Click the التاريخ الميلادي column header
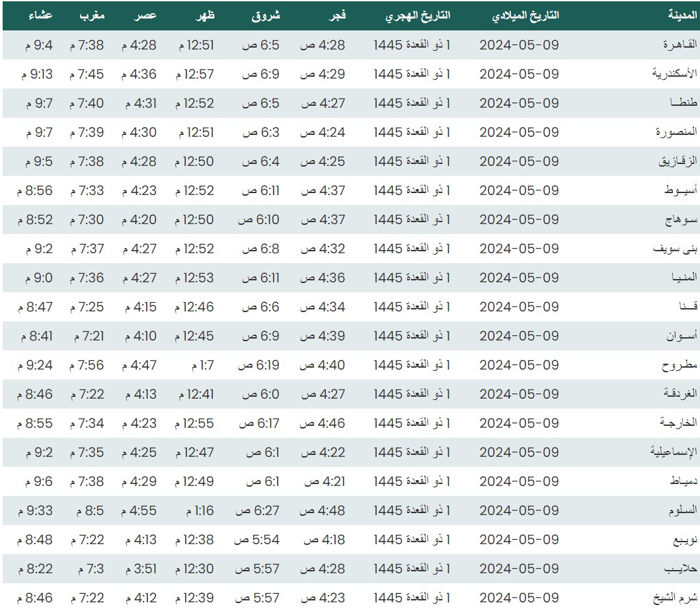The width and height of the screenshot is (700, 611). click(x=525, y=15)
